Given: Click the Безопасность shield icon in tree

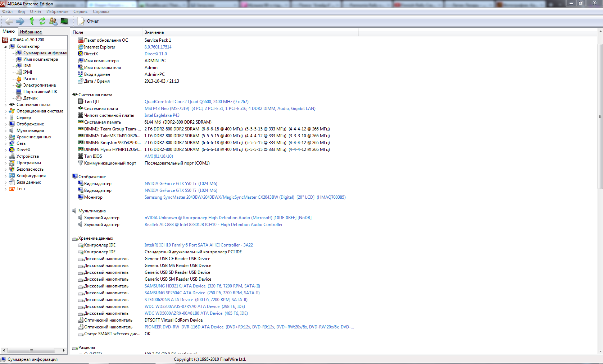Looking at the screenshot, I should pos(12,169).
